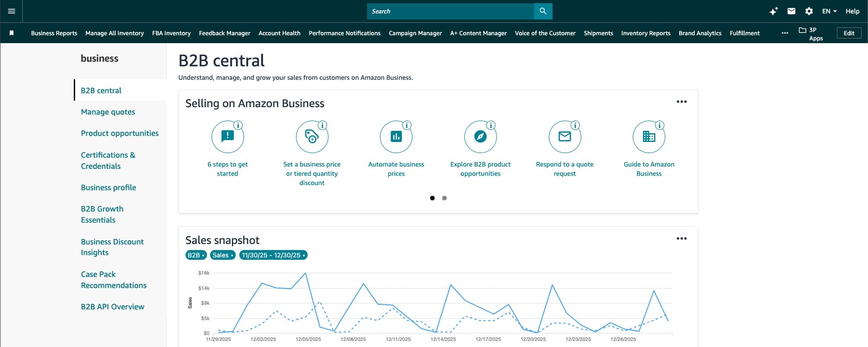Open Case Pack Recommendations
868x347 pixels.
[114, 280]
